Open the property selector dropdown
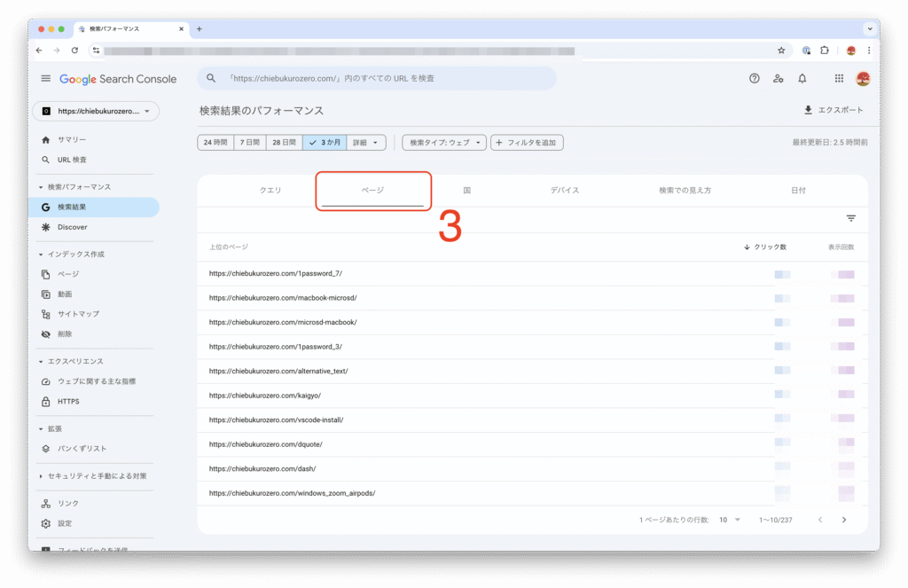Viewport: 908px width, 588px height. tap(96, 111)
